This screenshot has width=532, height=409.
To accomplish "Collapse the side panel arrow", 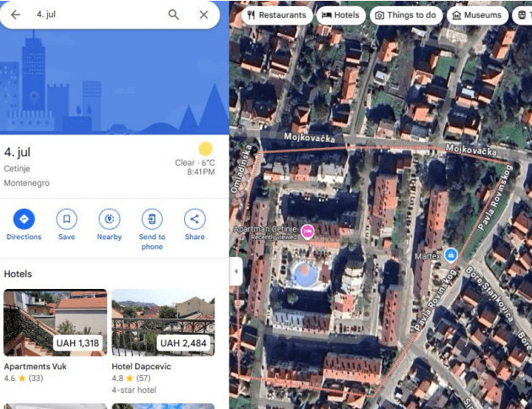I will pos(236,271).
